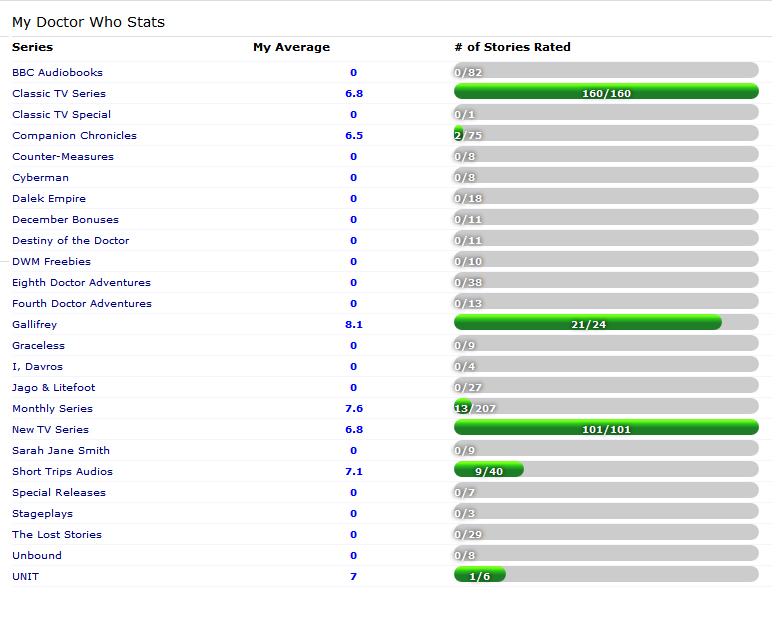Click the 0/29 Lost Stories progress bar
The height and width of the screenshot is (626, 772).
pos(606,532)
